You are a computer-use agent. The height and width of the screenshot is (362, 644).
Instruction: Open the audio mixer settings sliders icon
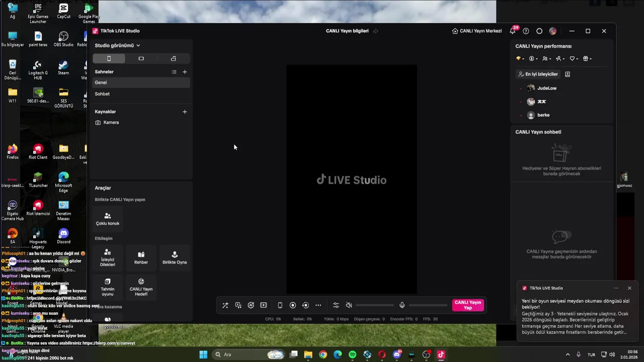point(336,305)
